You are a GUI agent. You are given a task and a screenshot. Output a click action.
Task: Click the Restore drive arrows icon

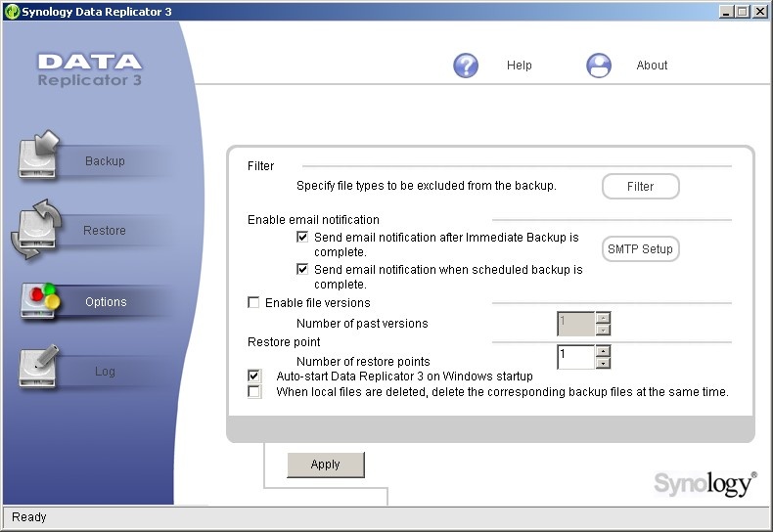(35, 229)
